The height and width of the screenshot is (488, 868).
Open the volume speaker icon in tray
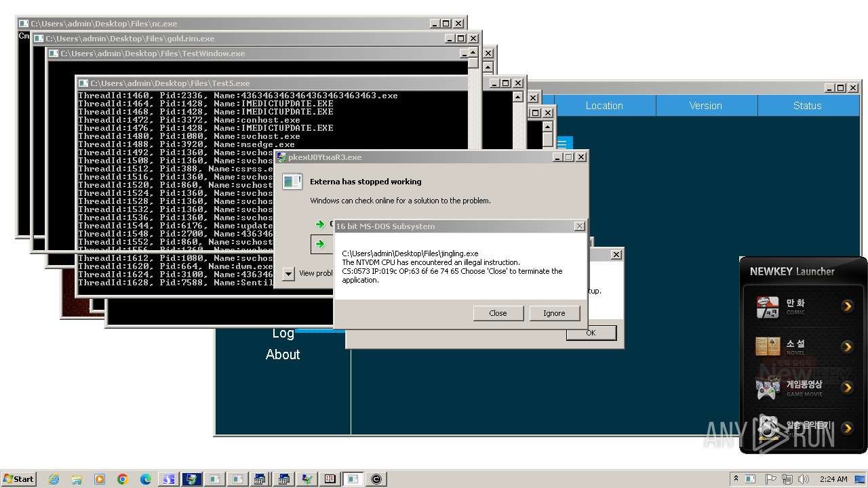point(804,479)
